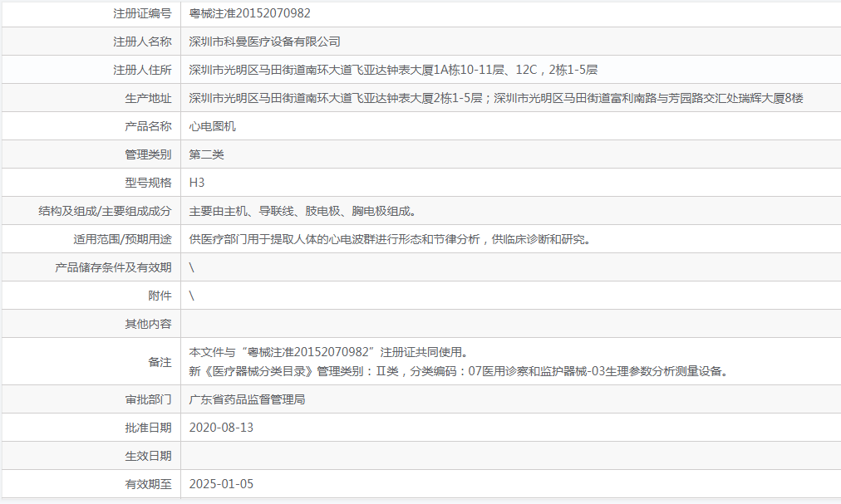Click the 审批部门 label

click(148, 399)
